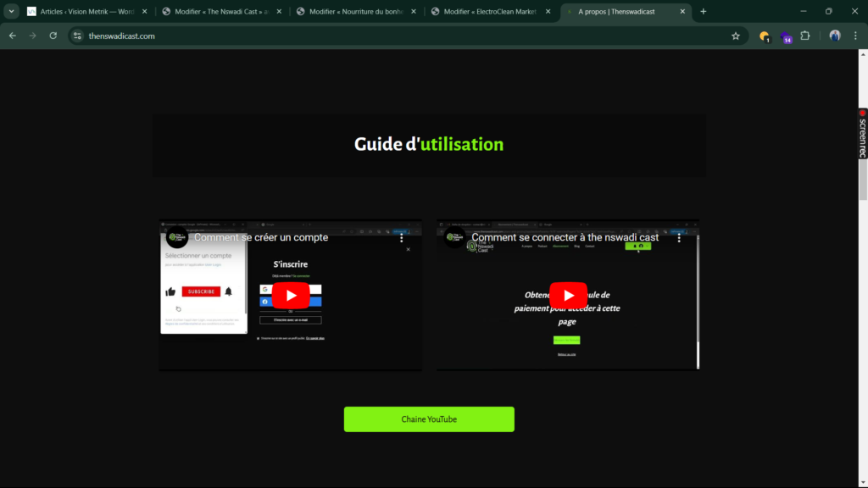Close the ElectroClean Market tab

(548, 11)
